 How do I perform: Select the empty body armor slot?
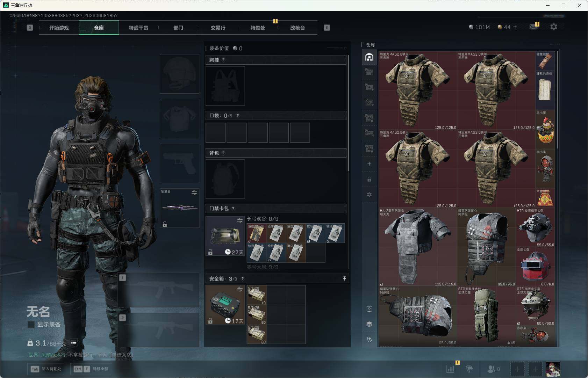coord(179,118)
